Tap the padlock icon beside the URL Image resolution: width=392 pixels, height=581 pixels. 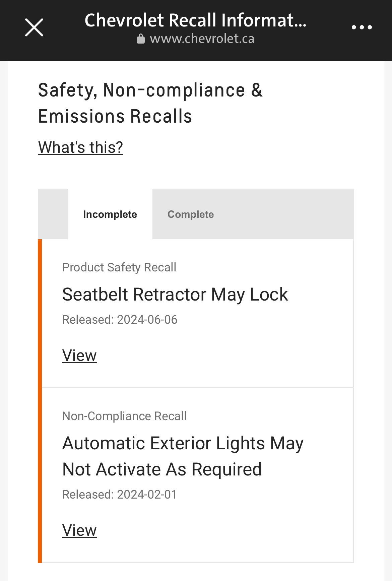point(141,39)
